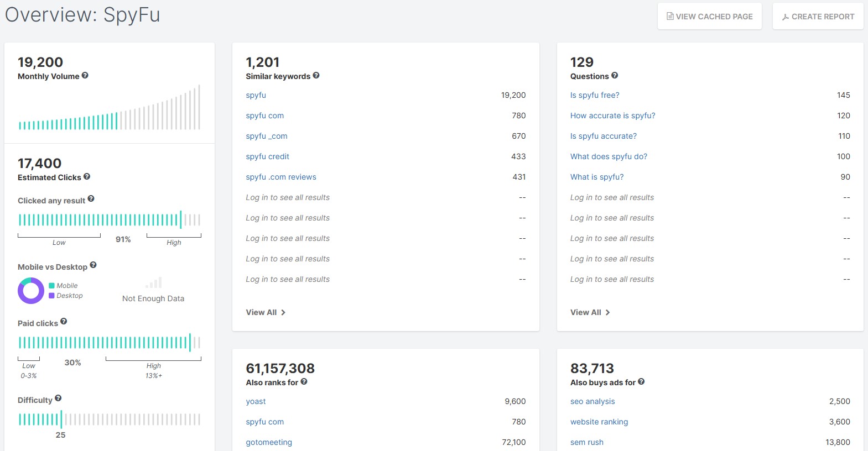Open the spyfu com link in Similar keywords
The height and width of the screenshot is (451, 868).
tap(265, 116)
